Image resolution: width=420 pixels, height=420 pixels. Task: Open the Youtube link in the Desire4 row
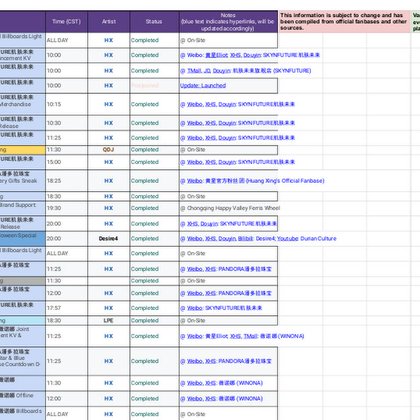pos(288,239)
